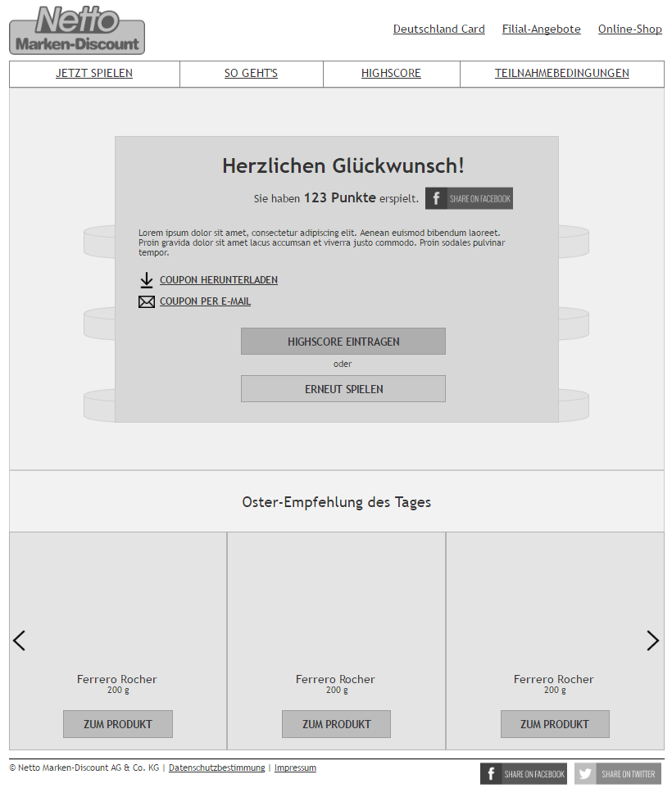The height and width of the screenshot is (788, 672).
Task: Click the coupon download arrow icon
Action: tap(146, 280)
